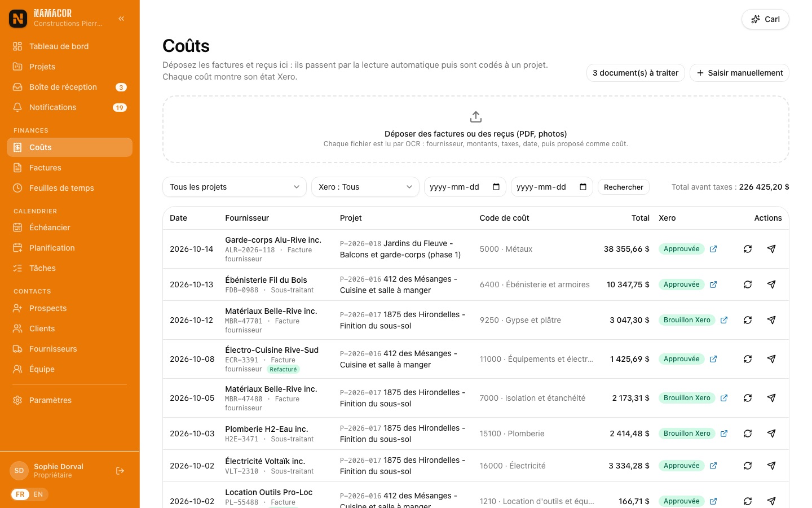Viewport: 812px width, 508px height.
Task: Click Brouillon Xero status for Plomberie H2-Eau
Action: click(x=687, y=433)
